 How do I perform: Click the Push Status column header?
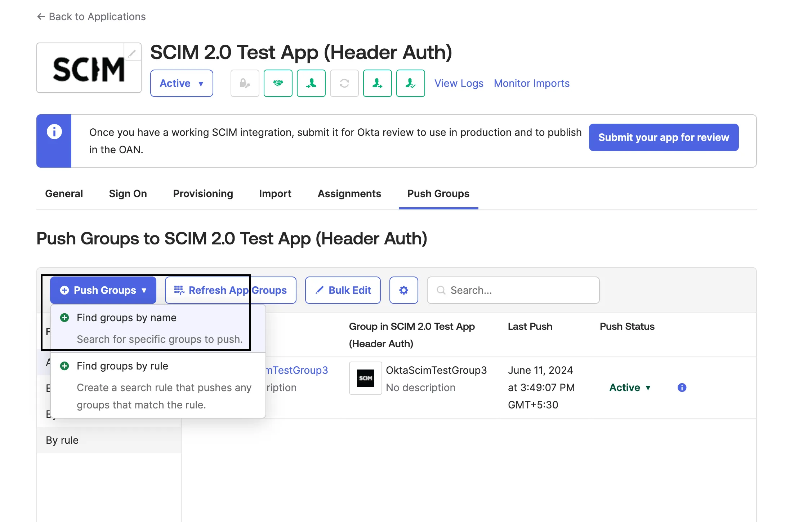627,326
